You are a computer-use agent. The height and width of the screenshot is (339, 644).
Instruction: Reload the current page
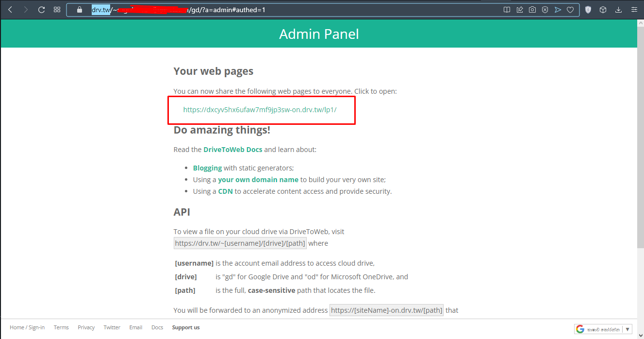tap(41, 10)
